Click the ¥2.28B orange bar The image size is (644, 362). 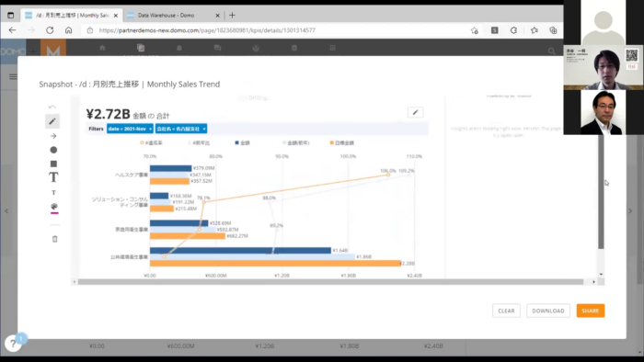(x=275, y=263)
